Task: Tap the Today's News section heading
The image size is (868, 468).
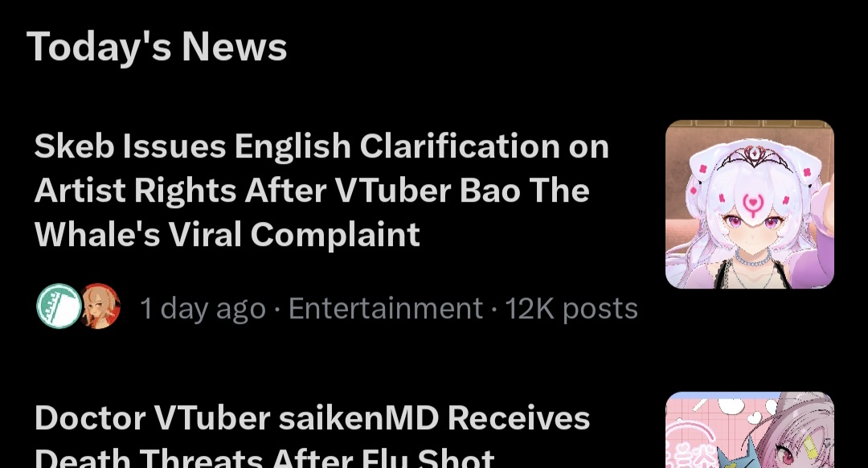Action: point(157,47)
